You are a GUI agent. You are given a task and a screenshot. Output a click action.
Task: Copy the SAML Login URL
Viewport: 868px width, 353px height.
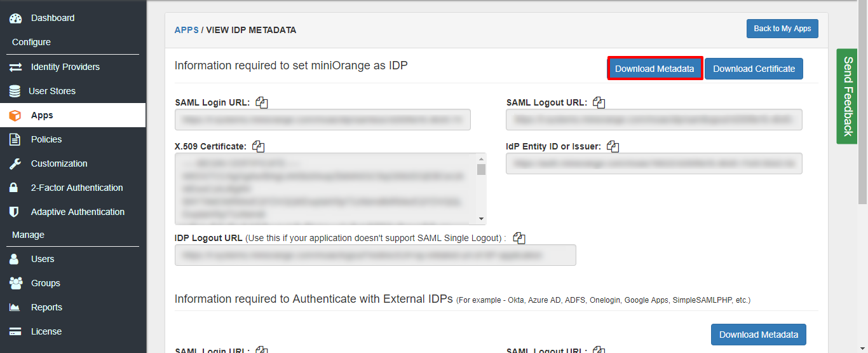262,102
